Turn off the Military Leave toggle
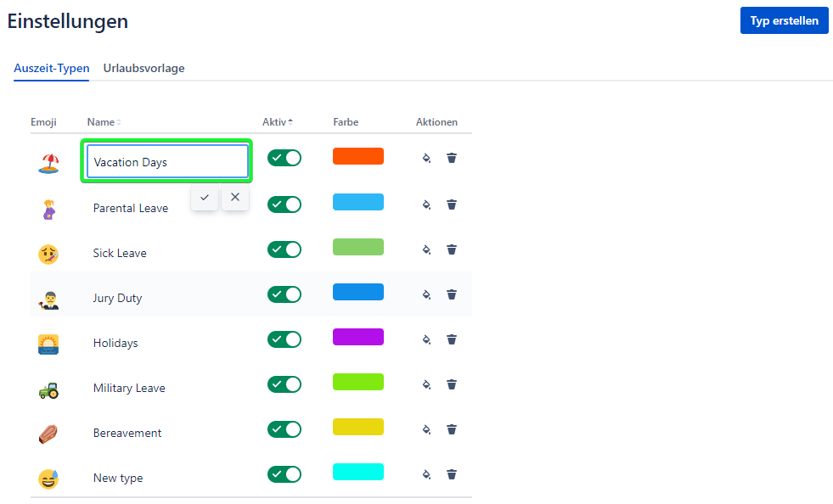Screen dimensions: 833x504 pos(284,384)
